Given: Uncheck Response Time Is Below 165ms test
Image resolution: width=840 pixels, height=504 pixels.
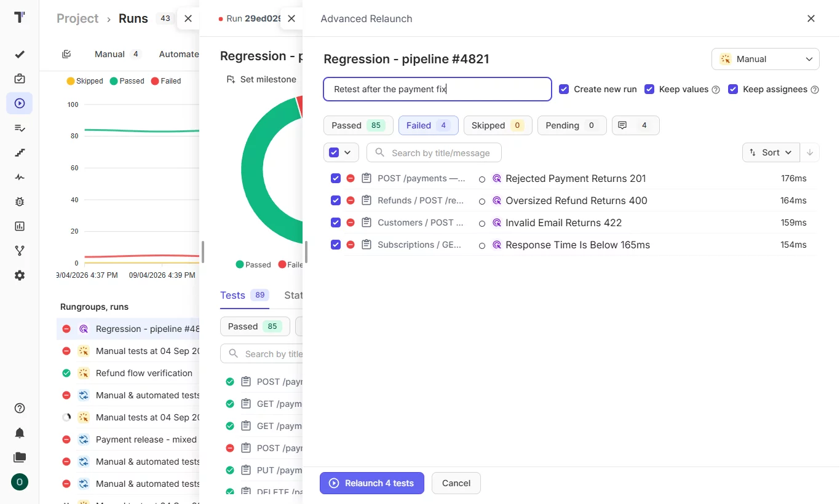Looking at the screenshot, I should pyautogui.click(x=336, y=245).
